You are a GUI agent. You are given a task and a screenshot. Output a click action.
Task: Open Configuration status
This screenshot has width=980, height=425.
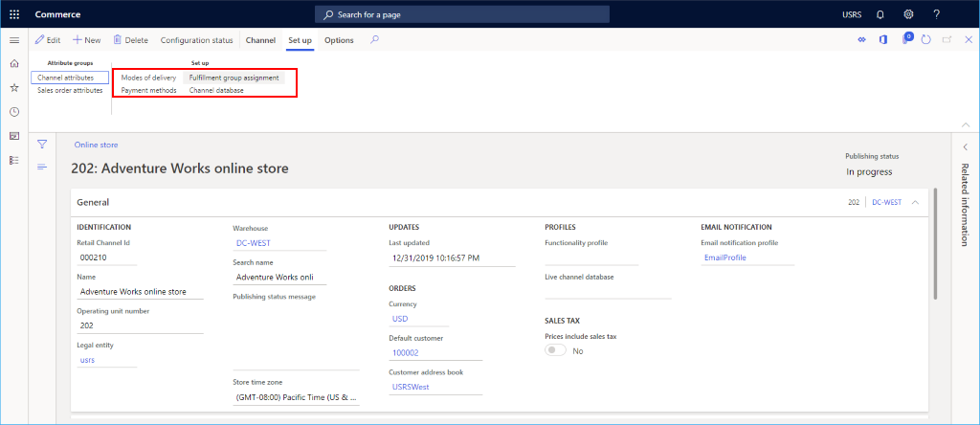(x=196, y=40)
